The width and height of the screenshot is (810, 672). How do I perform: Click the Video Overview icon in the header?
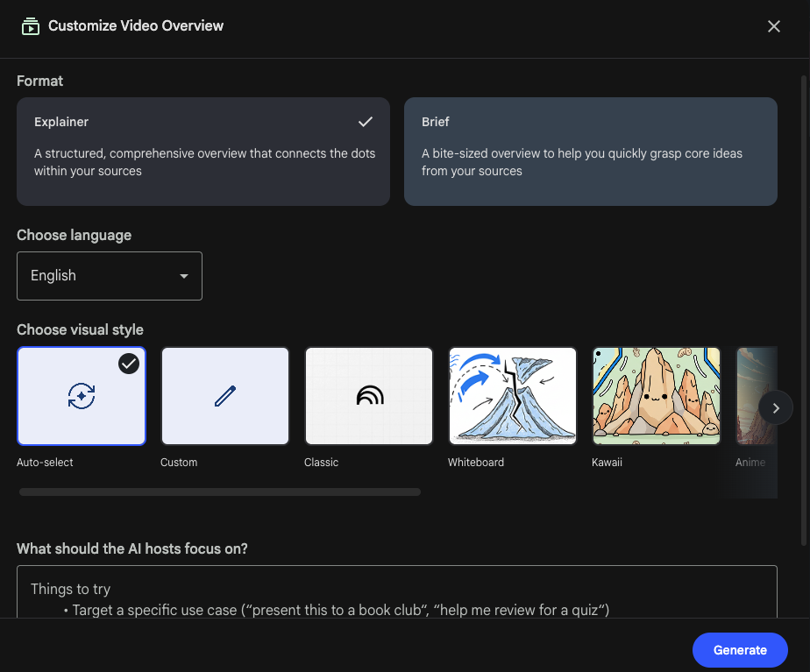click(x=31, y=26)
